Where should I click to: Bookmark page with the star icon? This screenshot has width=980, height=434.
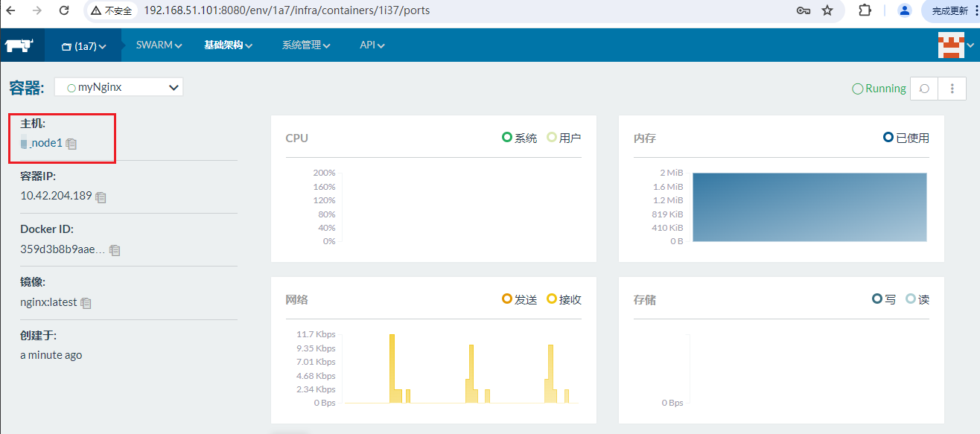(x=827, y=11)
